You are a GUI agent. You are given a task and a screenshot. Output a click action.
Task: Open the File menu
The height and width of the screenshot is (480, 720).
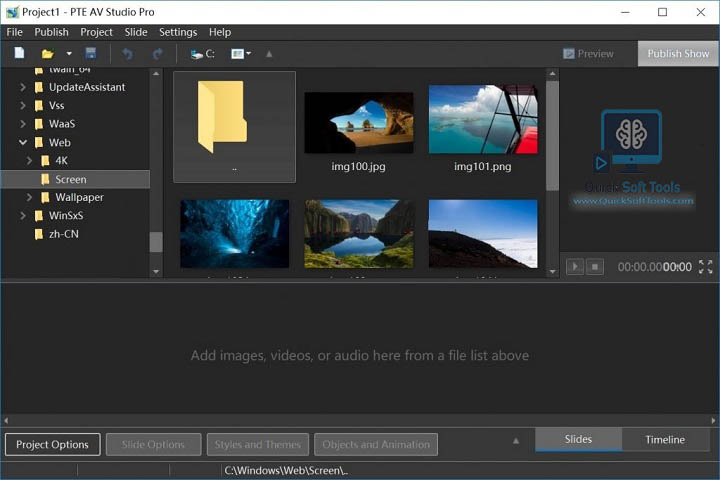(14, 32)
